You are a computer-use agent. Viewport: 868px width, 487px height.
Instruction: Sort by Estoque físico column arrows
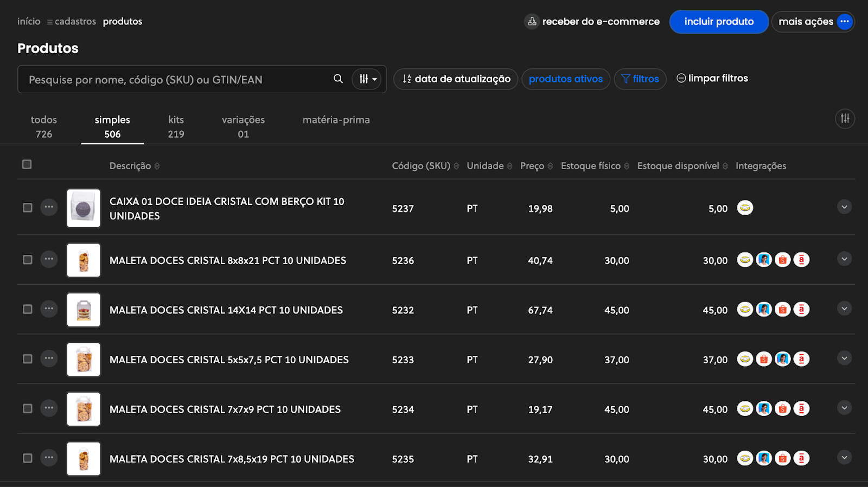[627, 166]
